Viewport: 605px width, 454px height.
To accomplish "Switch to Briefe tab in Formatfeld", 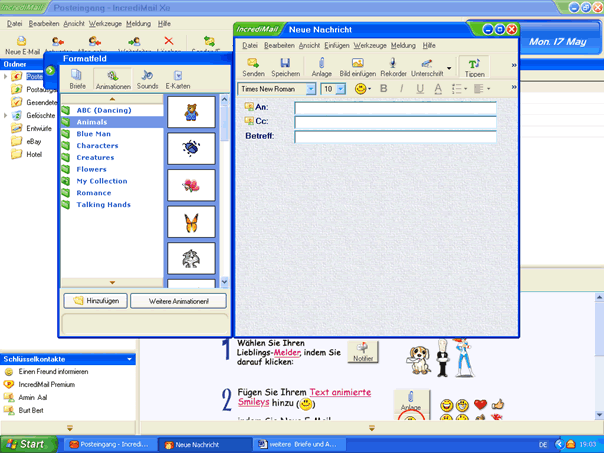I will click(77, 79).
